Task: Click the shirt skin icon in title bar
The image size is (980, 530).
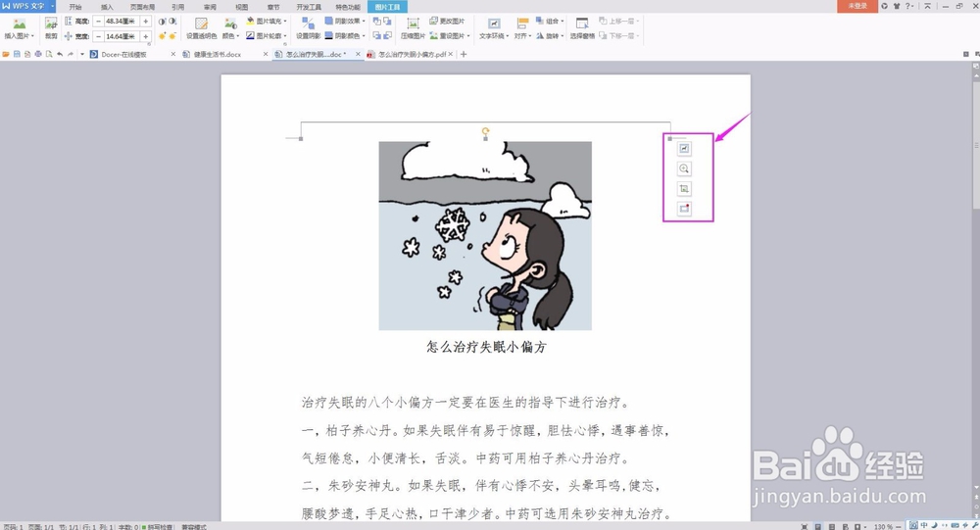Action: point(897,6)
